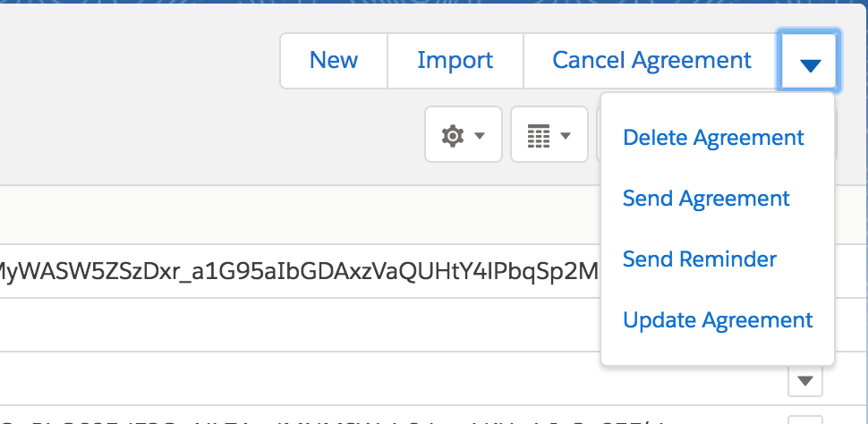Open the row action arrow below the menu
Image resolution: width=868 pixels, height=424 pixels.
pos(805,381)
